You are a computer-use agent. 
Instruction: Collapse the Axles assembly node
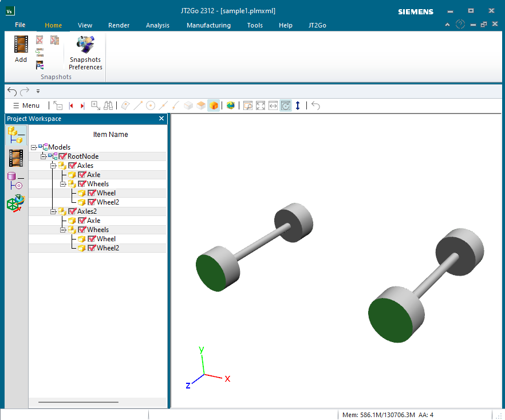53,166
